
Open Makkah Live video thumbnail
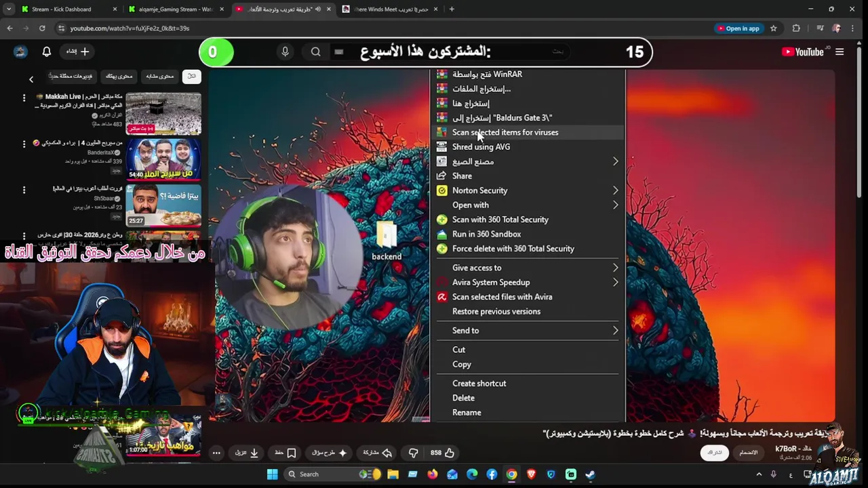point(163,113)
